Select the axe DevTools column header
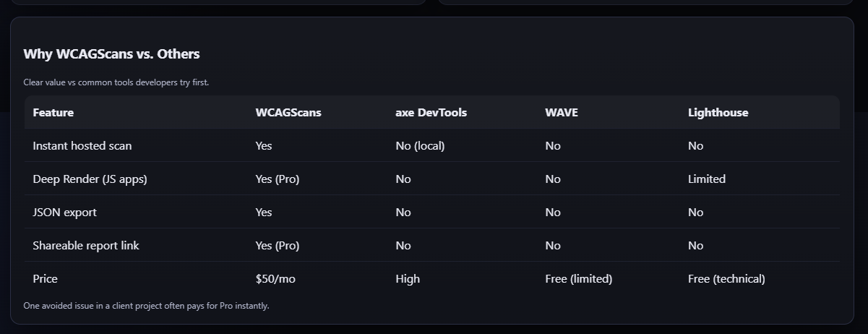 click(431, 113)
